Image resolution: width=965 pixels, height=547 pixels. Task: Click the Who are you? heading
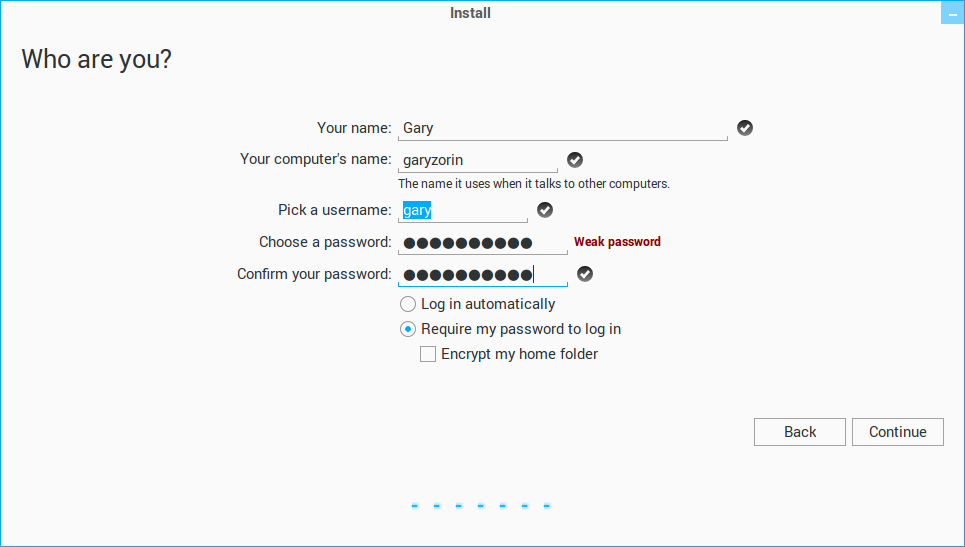tap(96, 59)
